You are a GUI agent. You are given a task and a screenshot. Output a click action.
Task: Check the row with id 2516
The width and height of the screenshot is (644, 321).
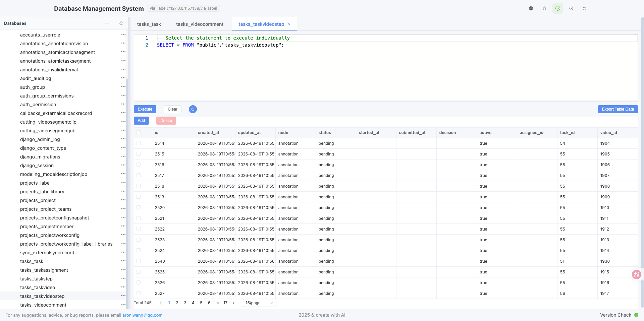tap(139, 165)
